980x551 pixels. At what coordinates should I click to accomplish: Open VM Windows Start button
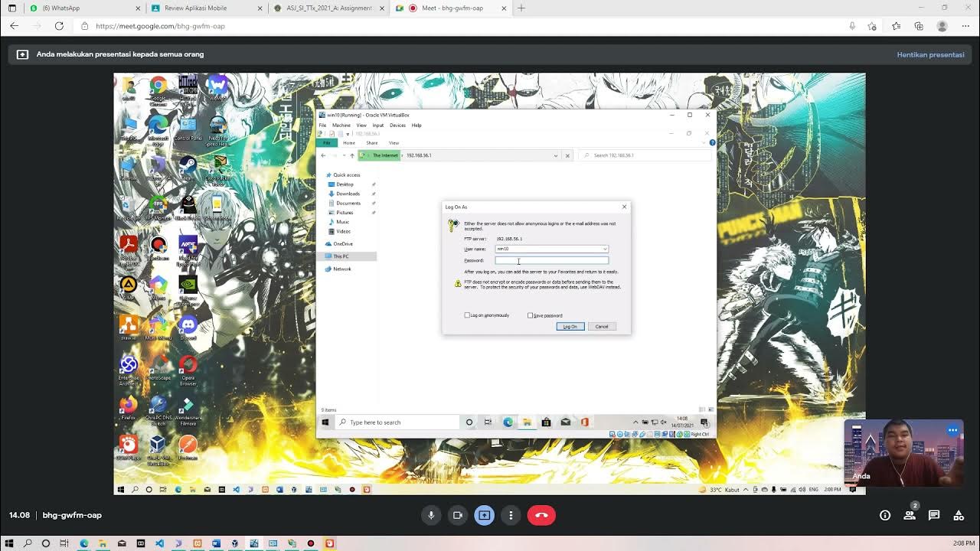(325, 422)
